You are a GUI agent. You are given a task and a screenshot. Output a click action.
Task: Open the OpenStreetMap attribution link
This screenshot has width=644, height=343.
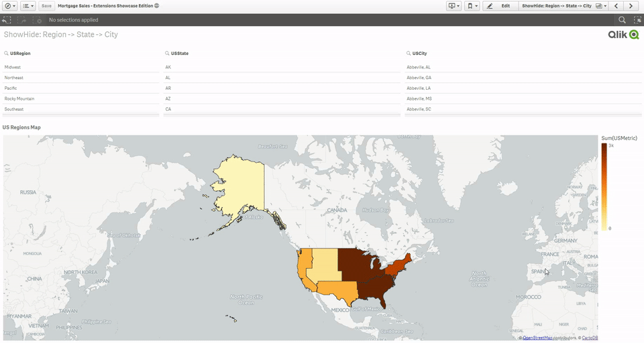[537, 338]
